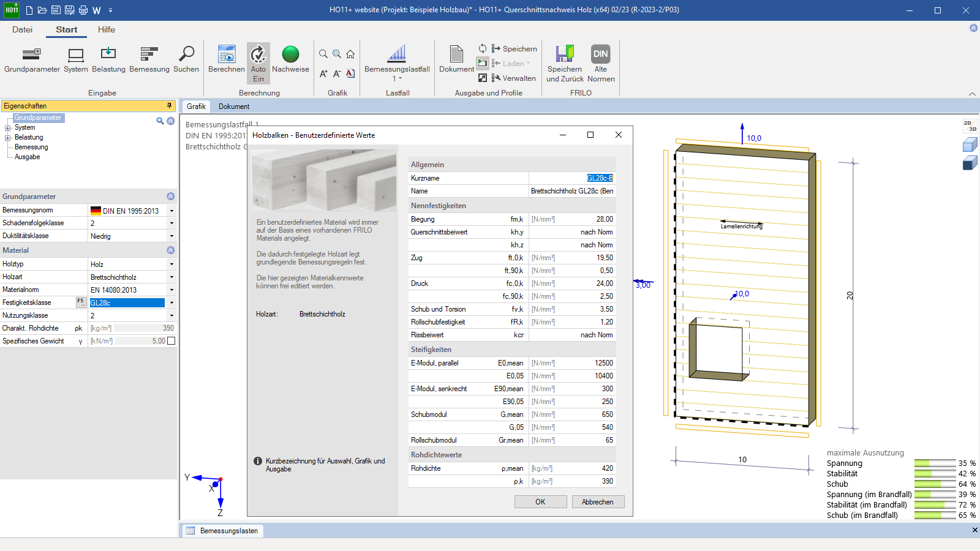Expand the Belastung tree node
980x551 pixels.
(x=8, y=138)
